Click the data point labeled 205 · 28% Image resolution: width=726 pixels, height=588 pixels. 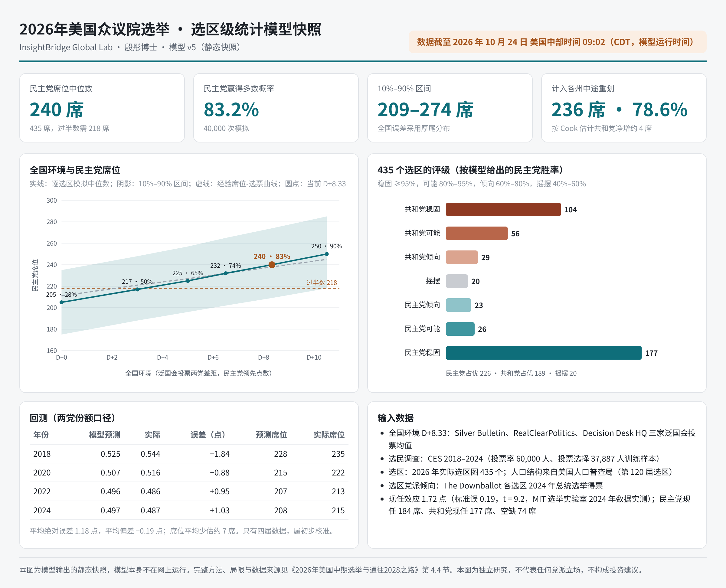[62, 302]
